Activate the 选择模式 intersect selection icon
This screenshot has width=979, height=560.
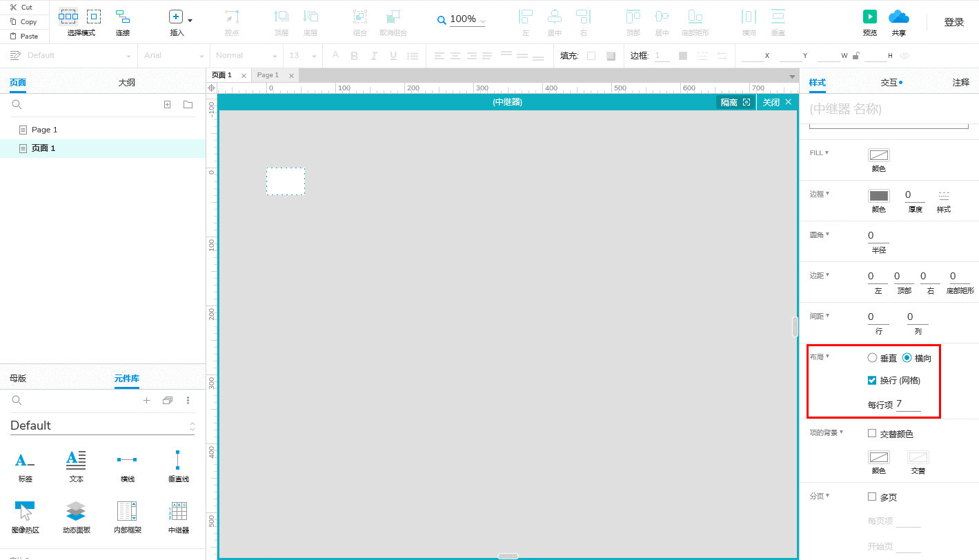[68, 17]
